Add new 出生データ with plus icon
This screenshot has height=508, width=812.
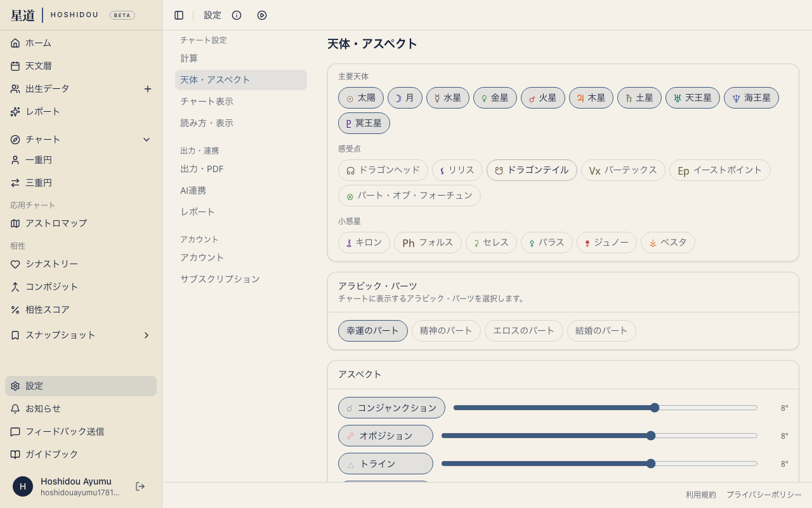[x=148, y=89]
